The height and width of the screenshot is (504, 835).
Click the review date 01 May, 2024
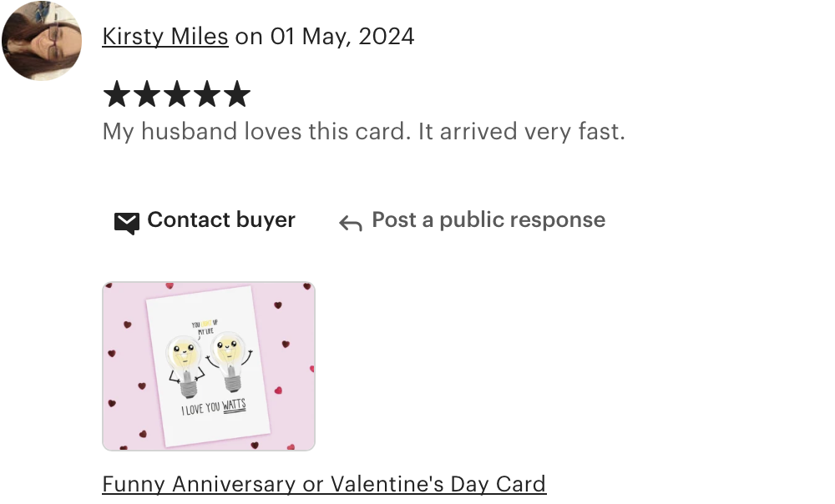coord(342,37)
